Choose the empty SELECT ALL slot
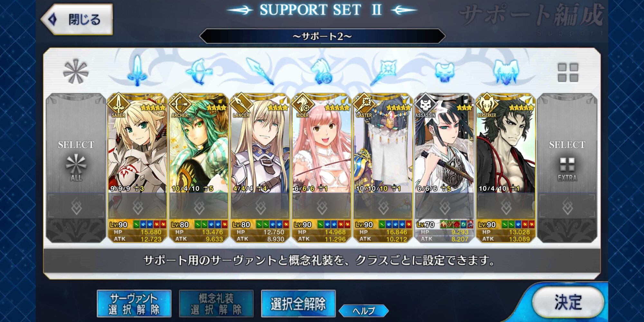The height and width of the screenshot is (322, 644). [x=76, y=168]
